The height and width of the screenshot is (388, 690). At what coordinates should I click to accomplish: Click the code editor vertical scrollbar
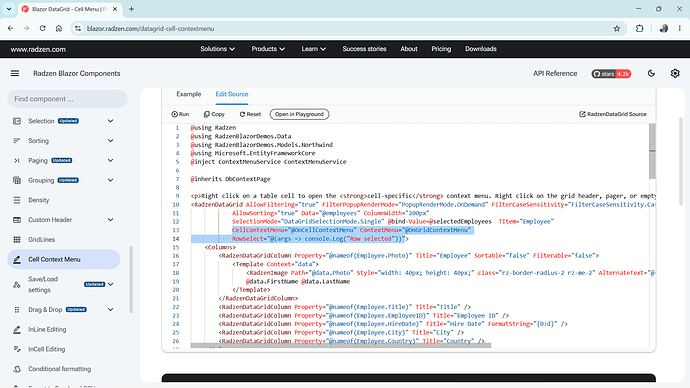coord(652,151)
